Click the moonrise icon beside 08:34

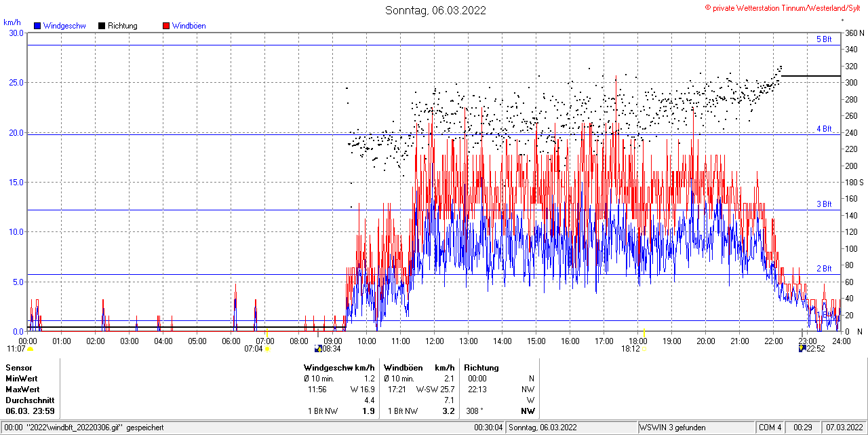[x=318, y=349]
